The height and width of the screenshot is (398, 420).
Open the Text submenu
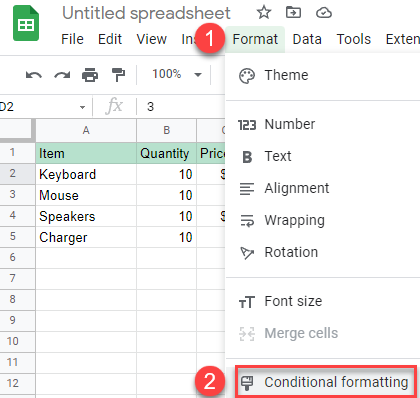tap(323, 157)
